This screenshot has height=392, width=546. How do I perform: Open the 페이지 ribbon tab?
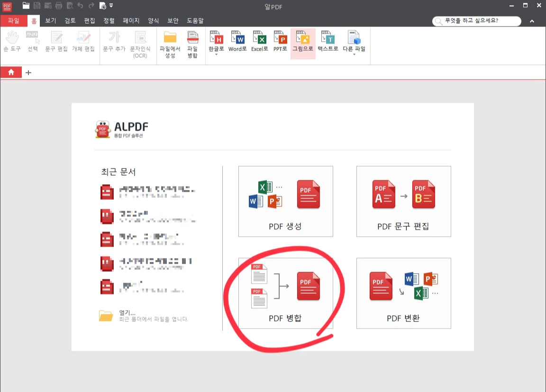[x=131, y=21]
